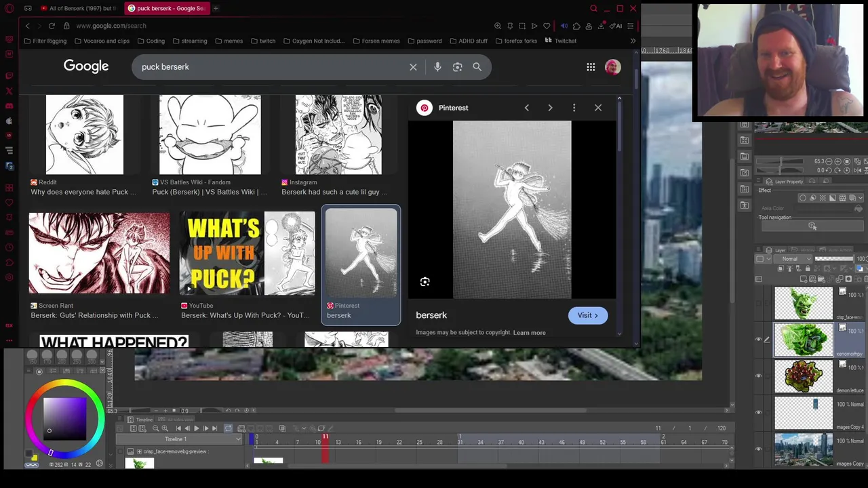This screenshot has height=488, width=868.
Task: Open the Opera extensions cube icon
Action: pyautogui.click(x=576, y=26)
